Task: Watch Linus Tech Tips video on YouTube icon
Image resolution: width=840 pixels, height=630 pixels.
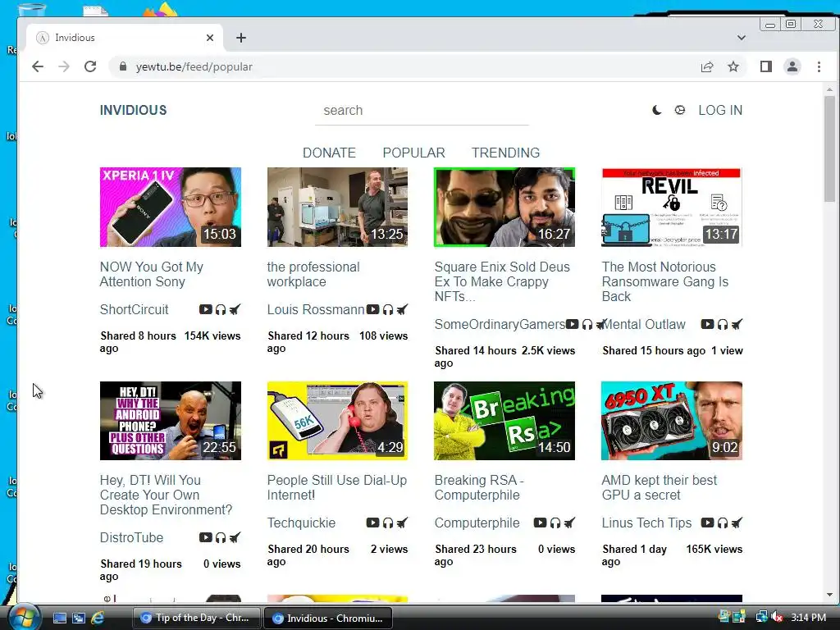Action: (x=707, y=523)
